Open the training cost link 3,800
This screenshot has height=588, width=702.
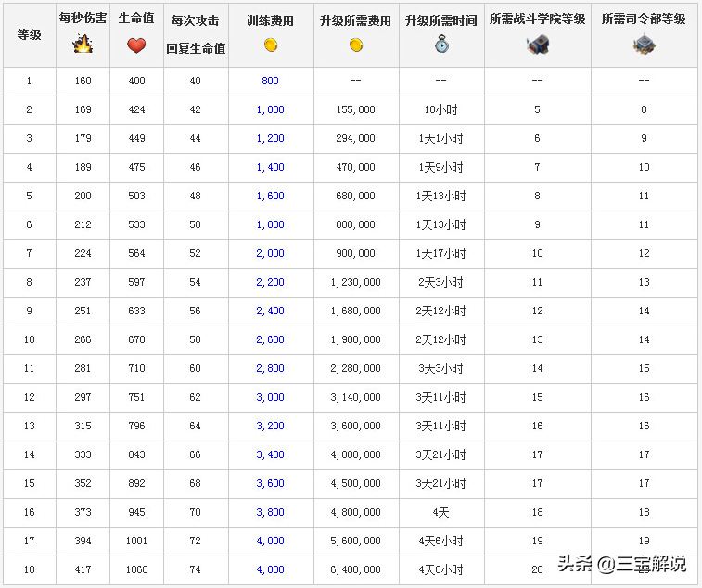pos(271,512)
